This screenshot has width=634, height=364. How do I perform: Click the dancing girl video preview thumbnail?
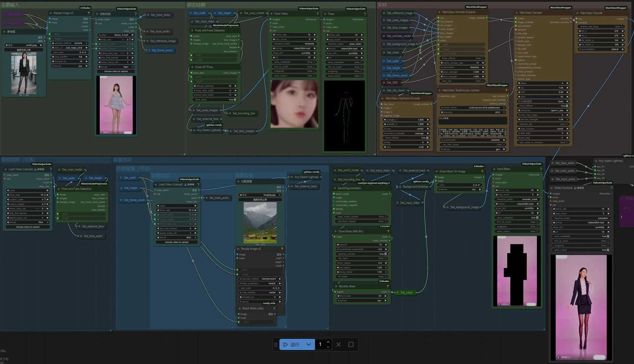click(116, 106)
